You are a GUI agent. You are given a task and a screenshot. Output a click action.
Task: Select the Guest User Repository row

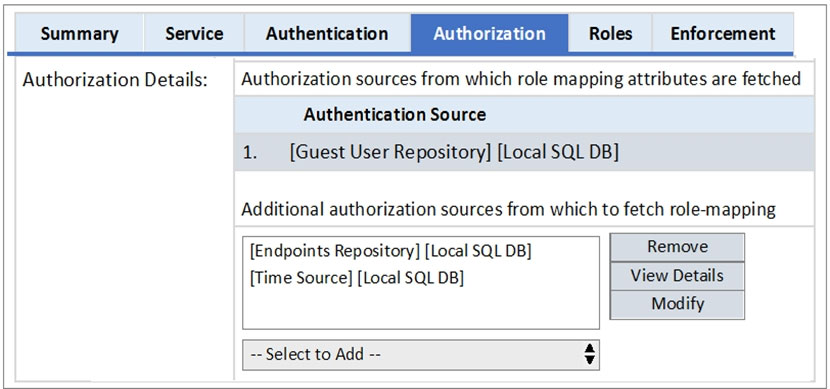pyautogui.click(x=524, y=152)
